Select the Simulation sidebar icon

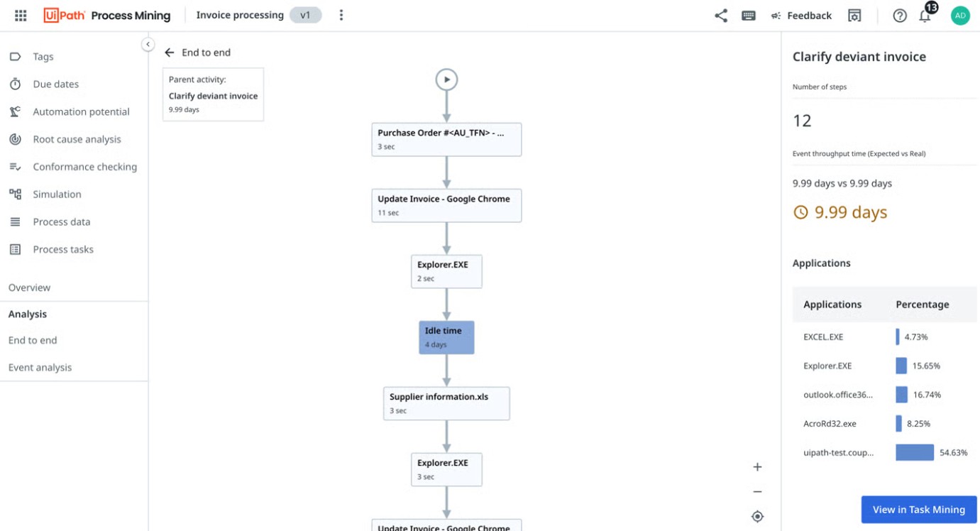[14, 194]
